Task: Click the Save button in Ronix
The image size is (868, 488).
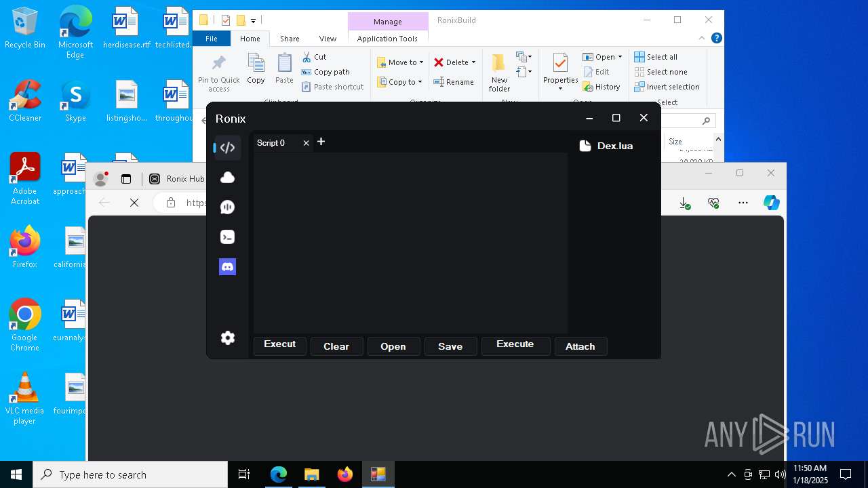Action: [x=450, y=346]
